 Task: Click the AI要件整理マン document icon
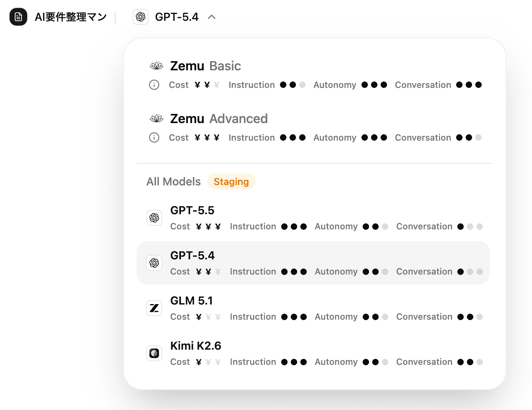click(x=18, y=17)
